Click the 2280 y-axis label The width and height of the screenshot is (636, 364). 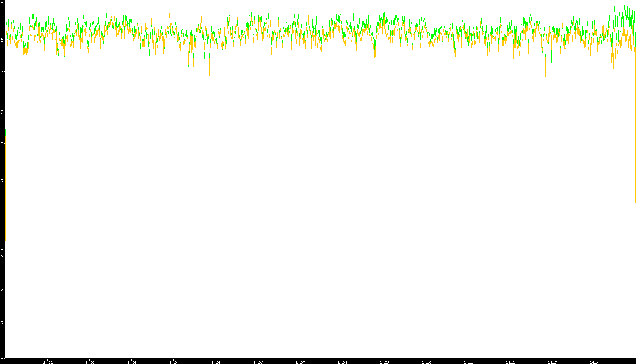(2, 253)
